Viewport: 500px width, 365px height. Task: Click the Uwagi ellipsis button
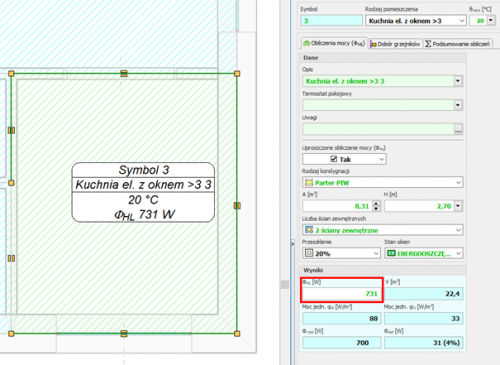point(458,129)
